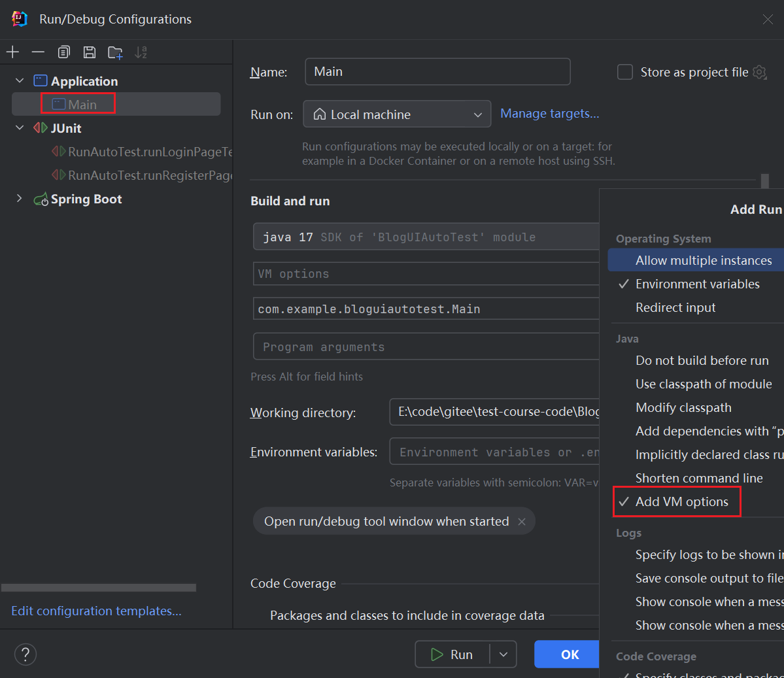Select Redirect input option

coord(696,307)
